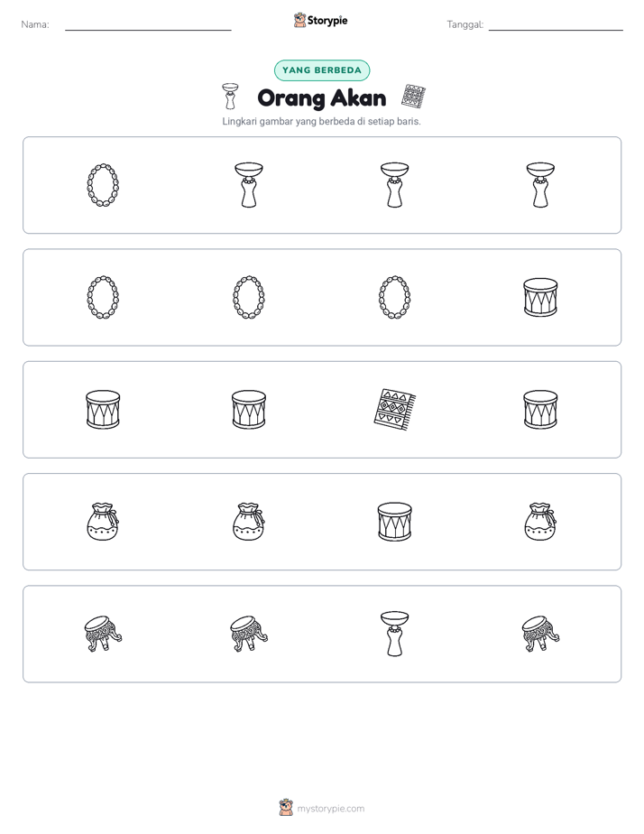Click the first pouch in row four
The height and width of the screenshot is (834, 644).
[x=103, y=522]
